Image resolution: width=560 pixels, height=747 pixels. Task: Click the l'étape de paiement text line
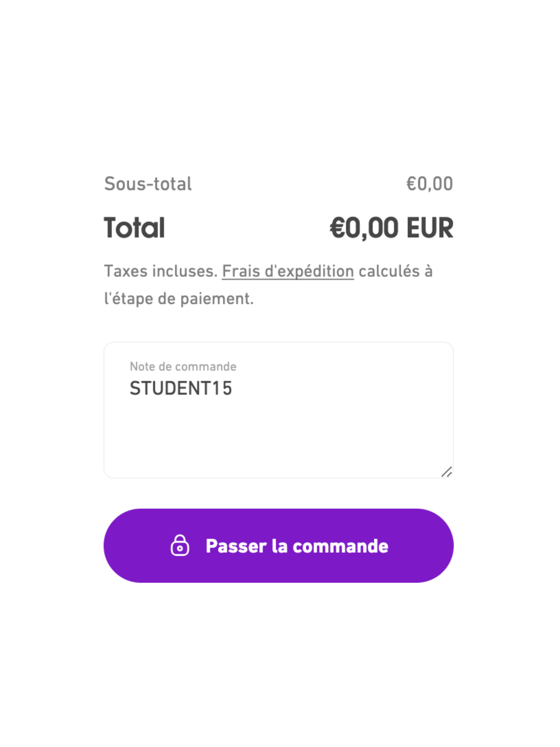tap(179, 299)
